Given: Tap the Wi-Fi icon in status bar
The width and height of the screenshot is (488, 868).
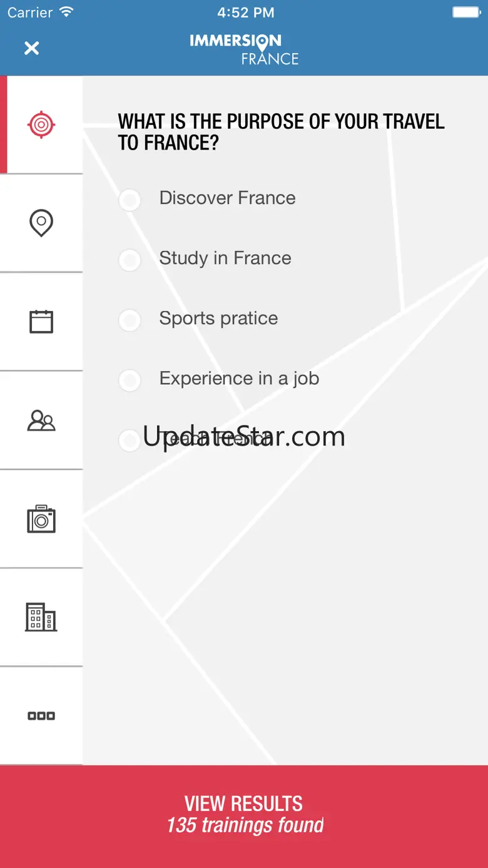Looking at the screenshot, I should pyautogui.click(x=66, y=12).
